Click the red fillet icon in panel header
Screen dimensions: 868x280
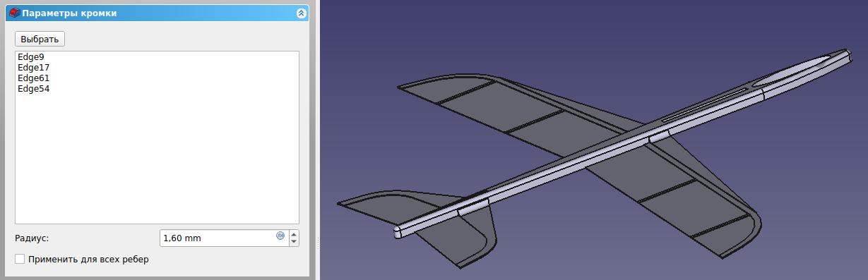14,13
